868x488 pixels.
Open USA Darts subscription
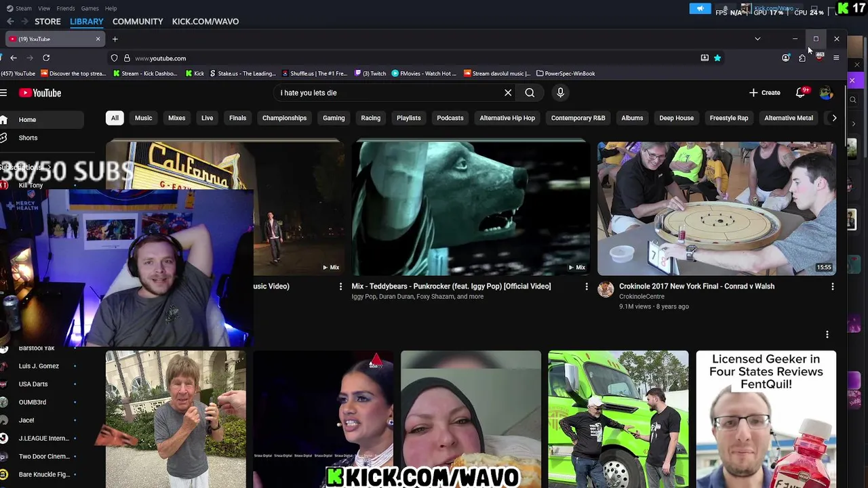41,384
